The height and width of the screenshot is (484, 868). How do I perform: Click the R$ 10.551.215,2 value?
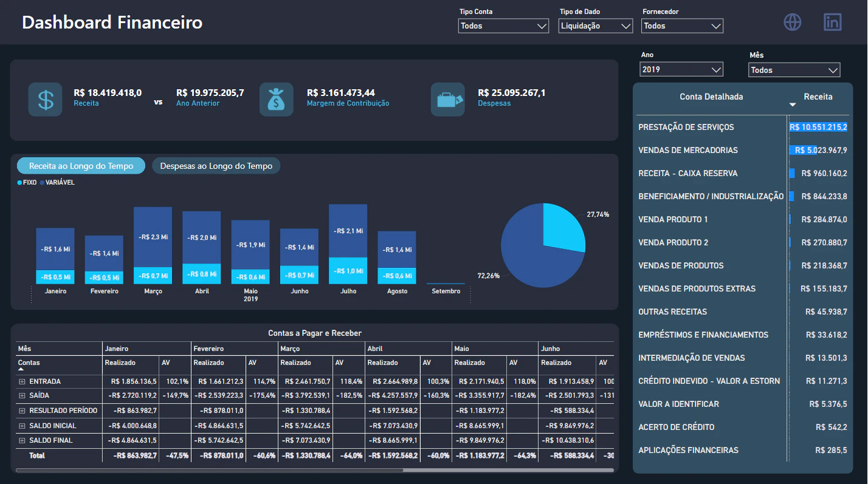(818, 127)
